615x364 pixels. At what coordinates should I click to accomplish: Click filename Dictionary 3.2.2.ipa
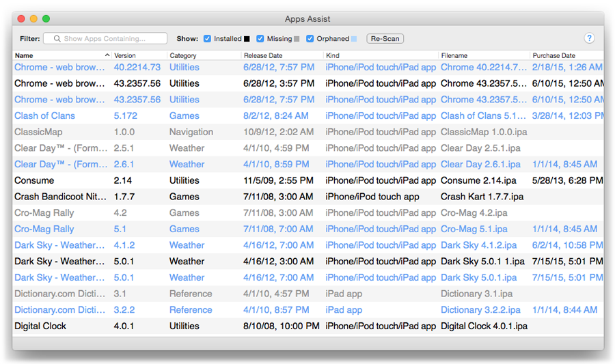pos(480,310)
